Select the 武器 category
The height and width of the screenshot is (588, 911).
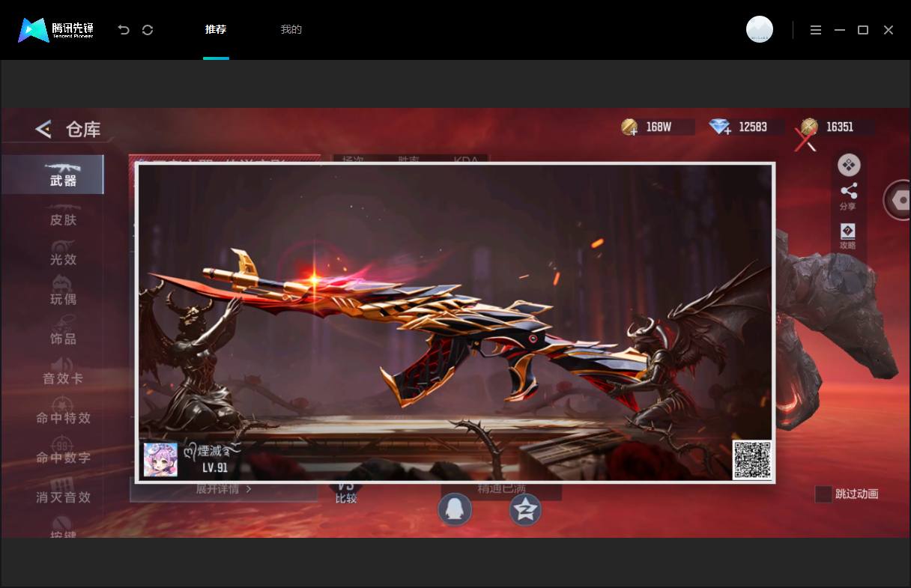click(x=52, y=175)
